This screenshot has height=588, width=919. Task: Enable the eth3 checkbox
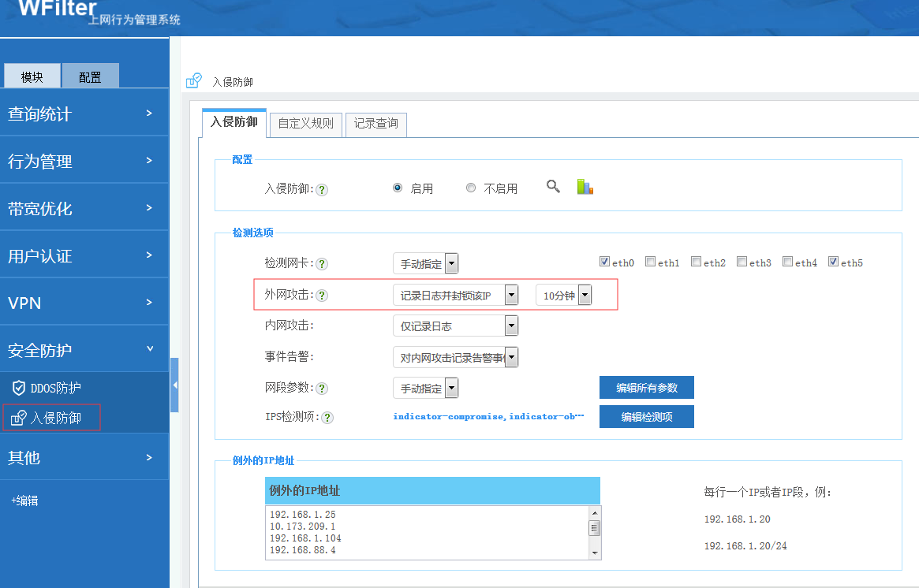pyautogui.click(x=742, y=262)
